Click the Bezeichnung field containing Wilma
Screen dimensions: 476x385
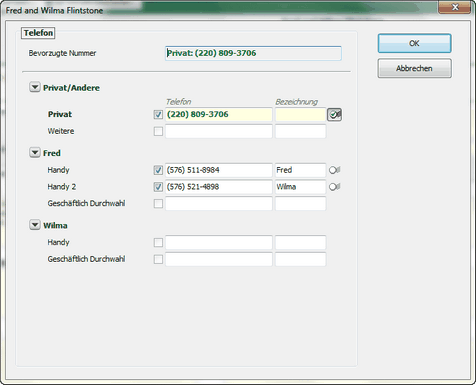pyautogui.click(x=300, y=187)
